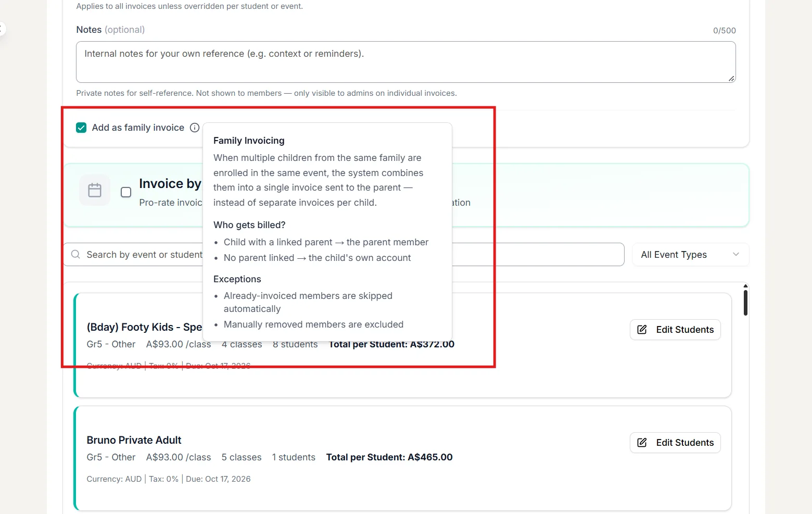Open the All Event Types dropdown
812x514 pixels.
click(690, 255)
